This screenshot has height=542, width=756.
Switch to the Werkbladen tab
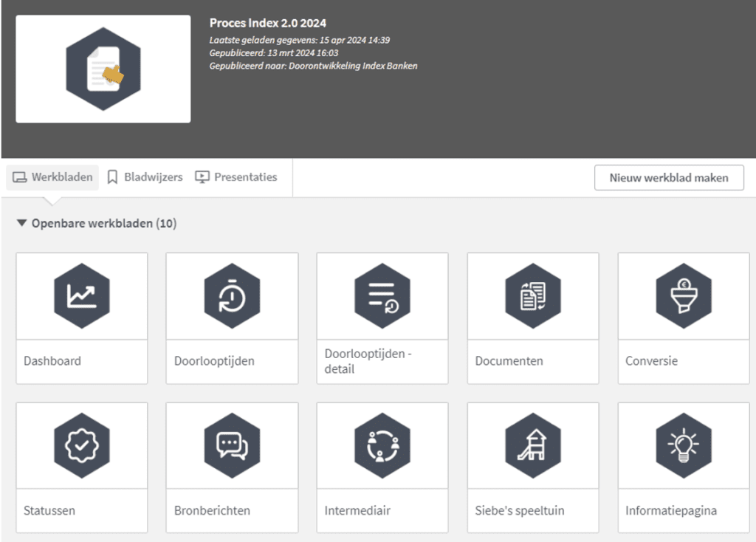53,177
